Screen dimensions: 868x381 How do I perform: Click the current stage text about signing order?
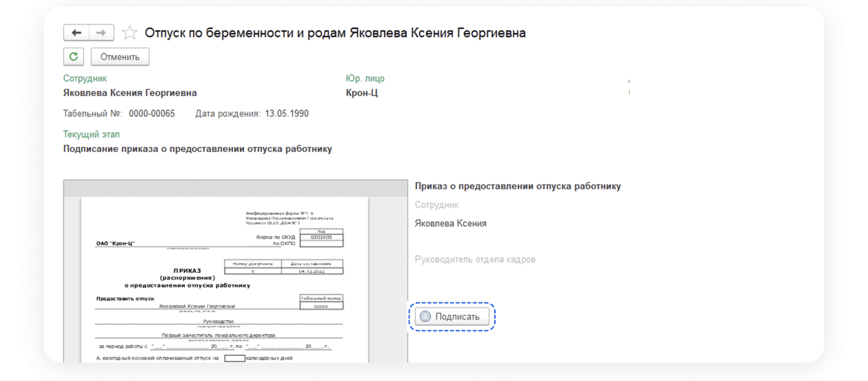[x=197, y=149]
